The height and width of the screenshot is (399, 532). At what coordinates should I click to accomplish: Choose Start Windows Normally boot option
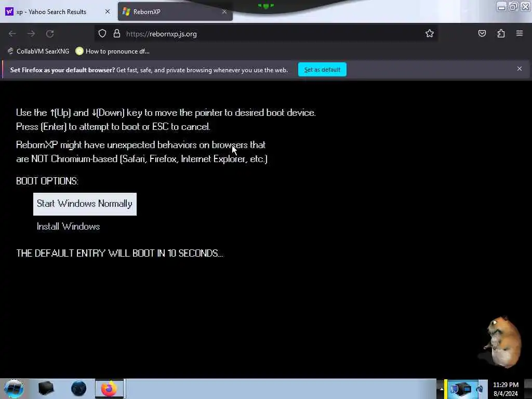tap(85, 204)
